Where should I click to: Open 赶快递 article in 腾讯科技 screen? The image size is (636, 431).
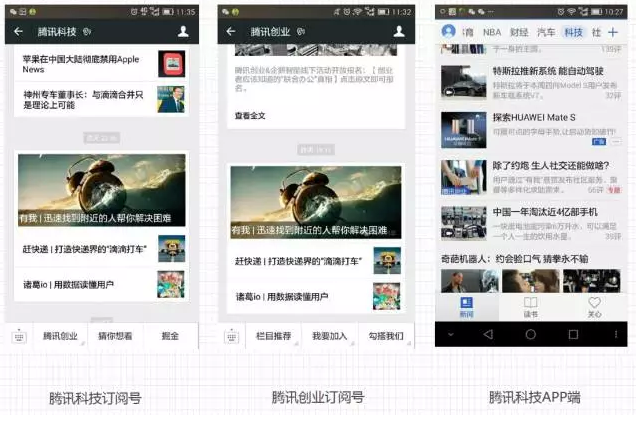click(x=101, y=249)
